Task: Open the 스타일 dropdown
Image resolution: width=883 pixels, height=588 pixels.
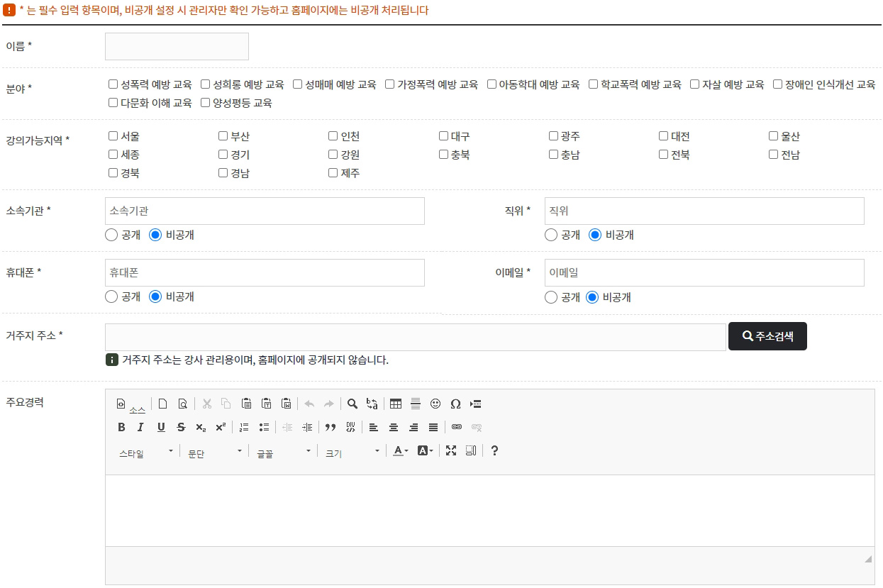Action: point(145,451)
